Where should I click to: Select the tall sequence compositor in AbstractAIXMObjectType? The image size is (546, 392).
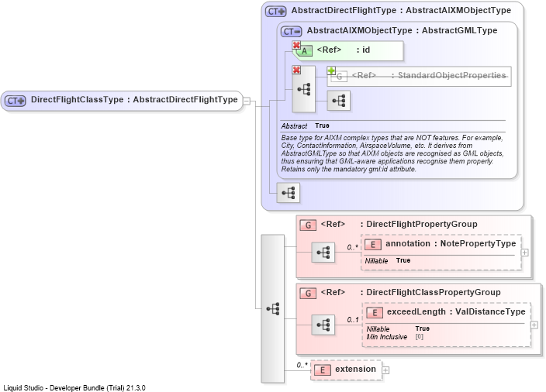(304, 89)
